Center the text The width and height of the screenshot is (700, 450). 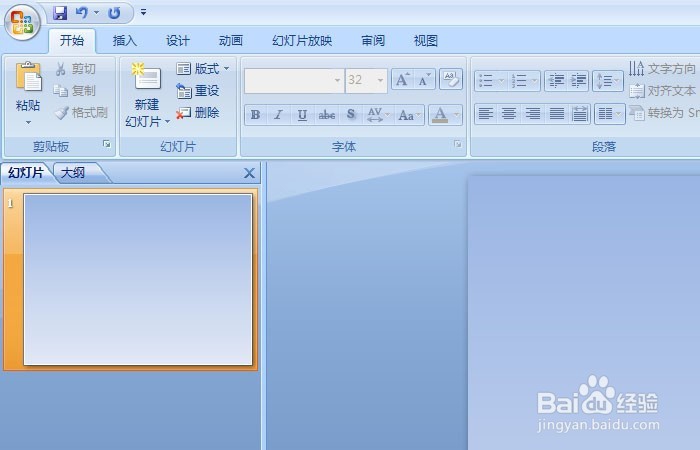click(x=509, y=113)
